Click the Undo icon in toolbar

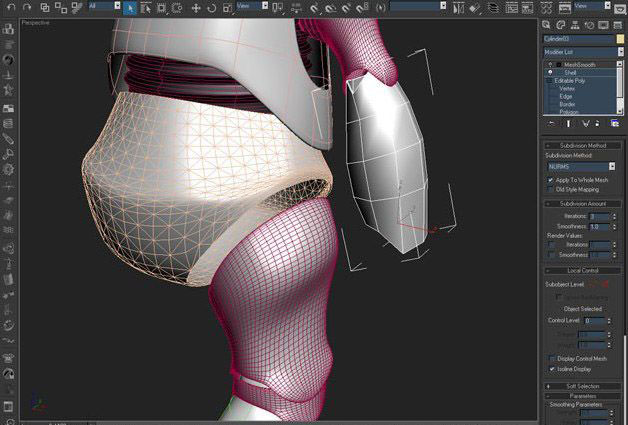pyautogui.click(x=10, y=6)
